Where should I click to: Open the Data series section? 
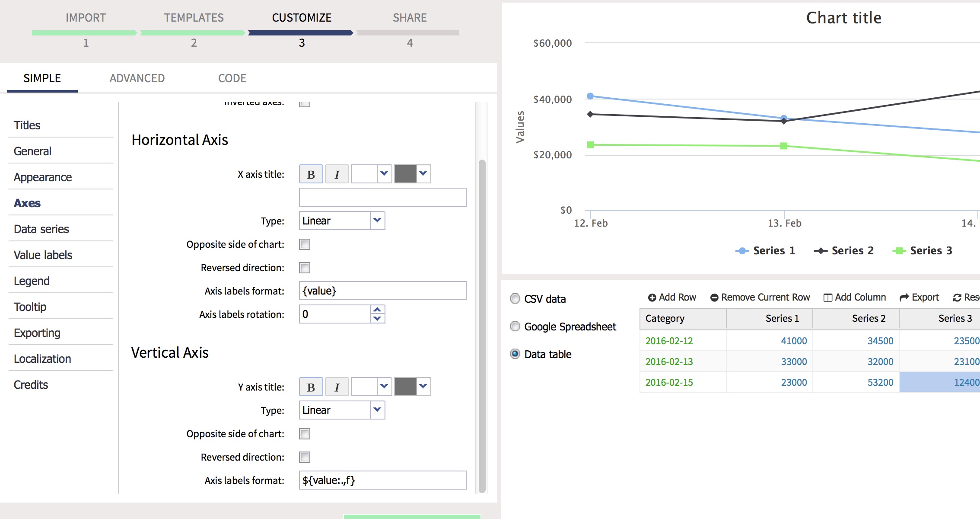point(41,229)
